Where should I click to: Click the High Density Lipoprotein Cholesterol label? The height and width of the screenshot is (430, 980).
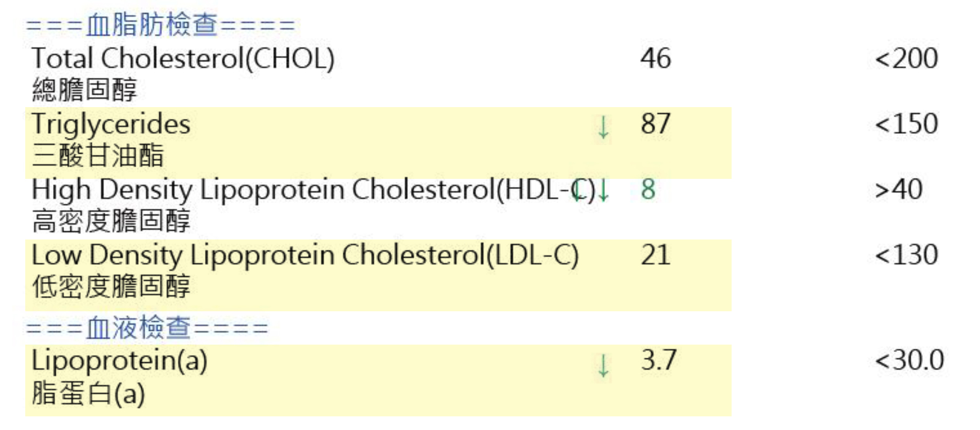coord(313,189)
